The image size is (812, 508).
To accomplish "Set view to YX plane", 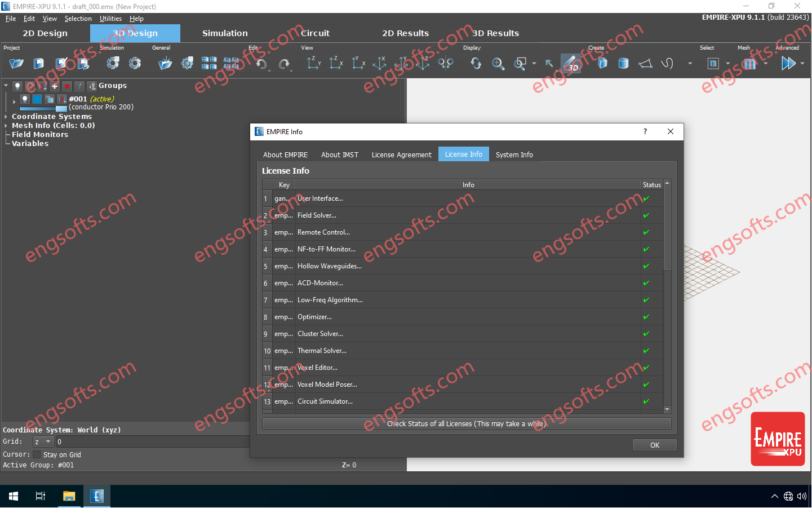I will (358, 63).
